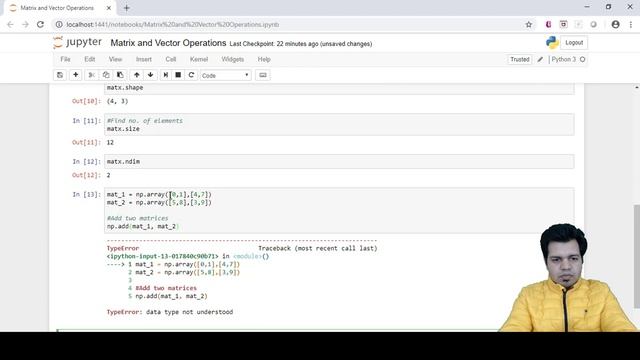
Task: Save notebook with the floppy disk icon
Action: click(x=60, y=75)
